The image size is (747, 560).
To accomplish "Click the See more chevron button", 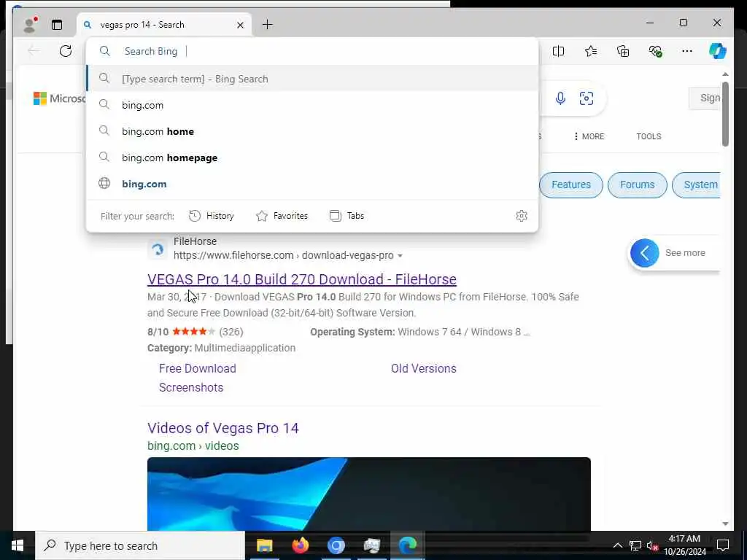I will (x=645, y=253).
